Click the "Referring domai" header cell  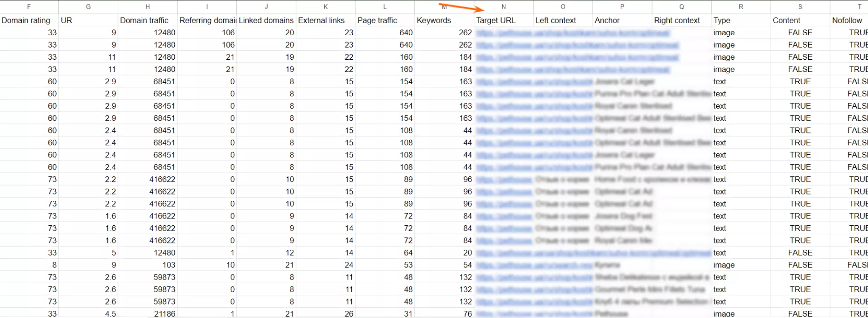[x=207, y=20]
